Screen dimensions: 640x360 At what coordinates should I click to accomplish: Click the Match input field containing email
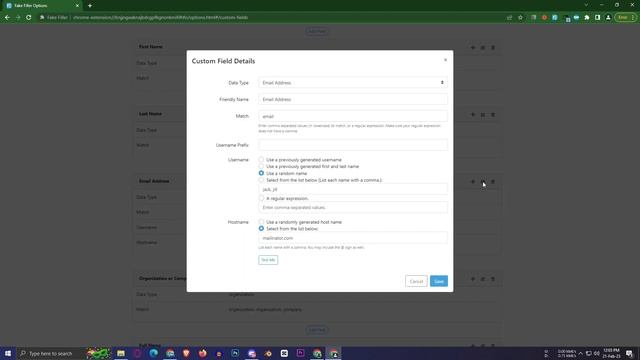pyautogui.click(x=353, y=116)
